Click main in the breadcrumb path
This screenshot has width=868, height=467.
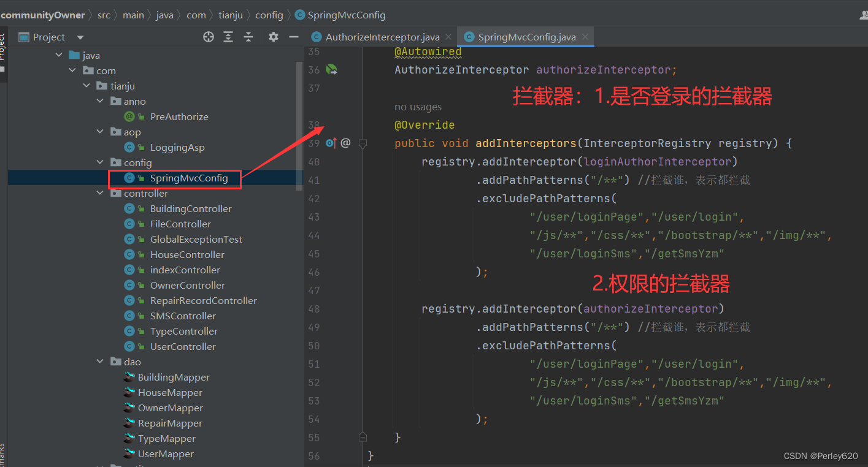(133, 15)
